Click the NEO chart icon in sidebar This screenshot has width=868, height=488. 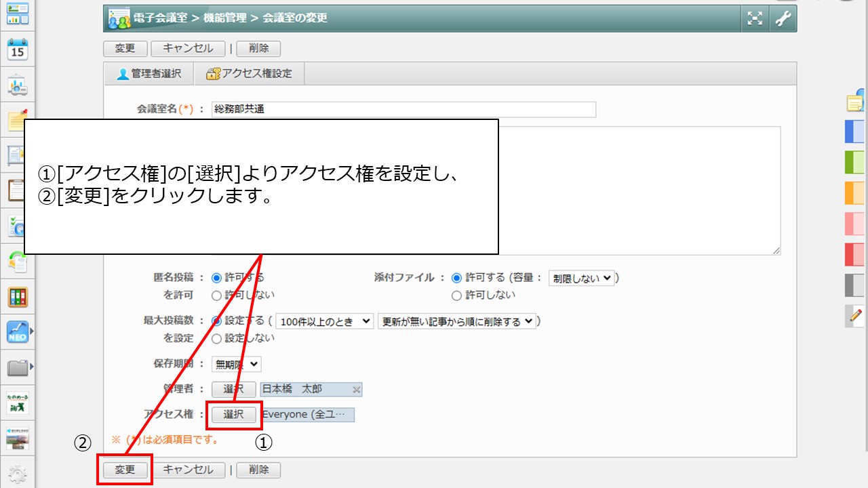17,331
